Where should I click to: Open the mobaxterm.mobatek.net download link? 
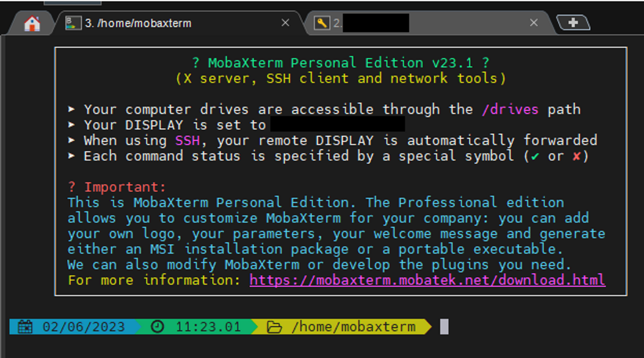click(x=427, y=280)
